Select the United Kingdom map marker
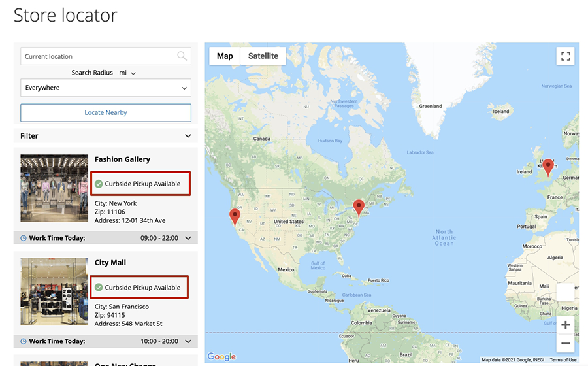This screenshot has width=588, height=366. 548,167
